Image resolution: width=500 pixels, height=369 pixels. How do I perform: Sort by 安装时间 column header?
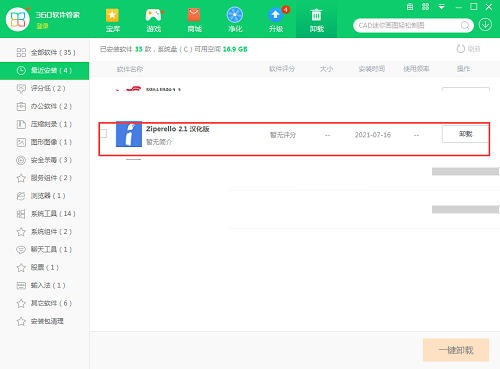coord(372,69)
